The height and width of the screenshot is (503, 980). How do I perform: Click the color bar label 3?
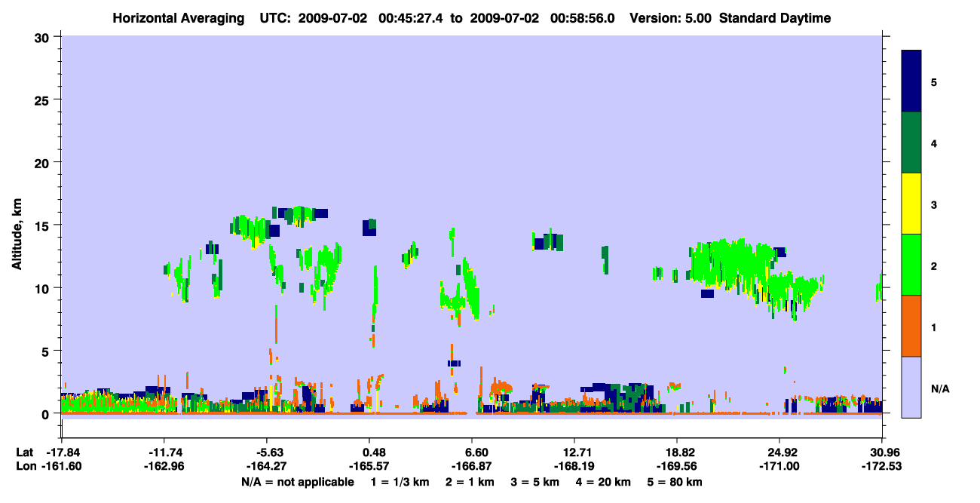pos(934,205)
